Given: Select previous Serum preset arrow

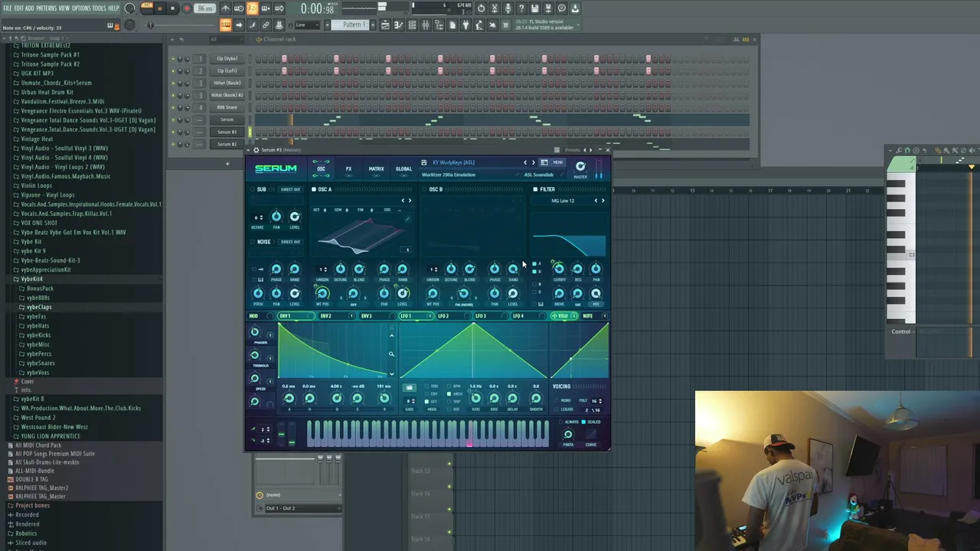Looking at the screenshot, I should pos(525,162).
